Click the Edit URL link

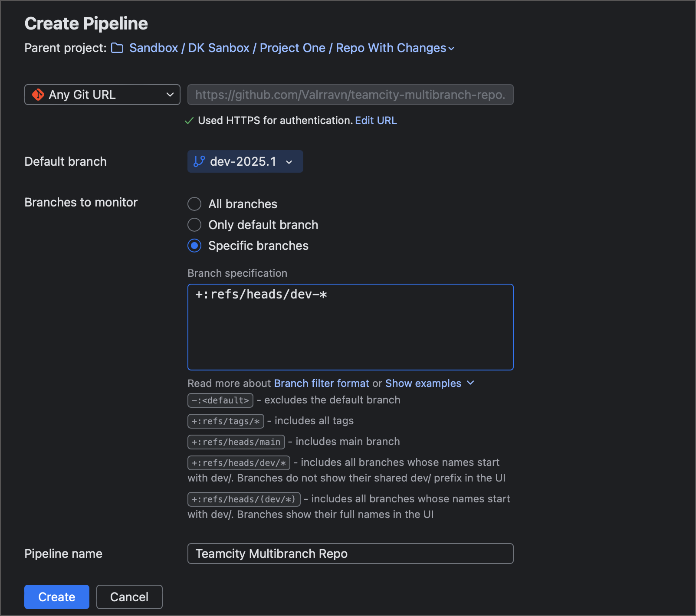[376, 121]
